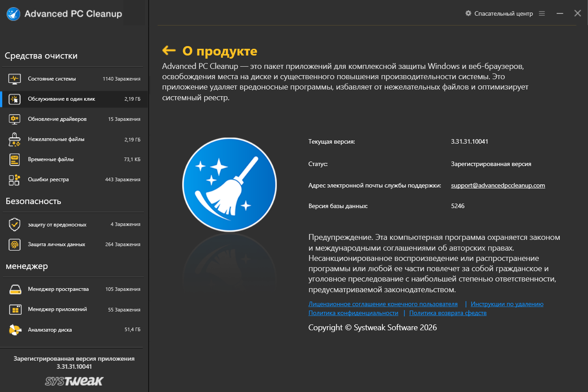This screenshot has height=392, width=588.
Task: Click the Версия базы данных label
Action: point(338,206)
